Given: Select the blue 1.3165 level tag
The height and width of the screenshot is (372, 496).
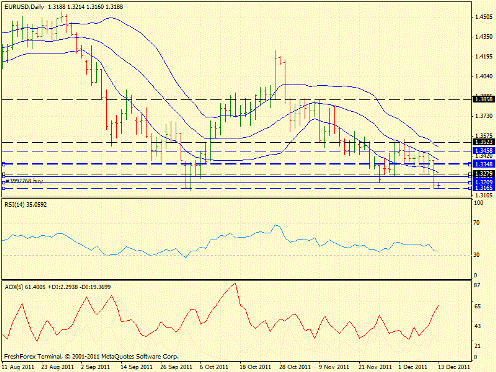Looking at the screenshot, I should click(x=484, y=188).
